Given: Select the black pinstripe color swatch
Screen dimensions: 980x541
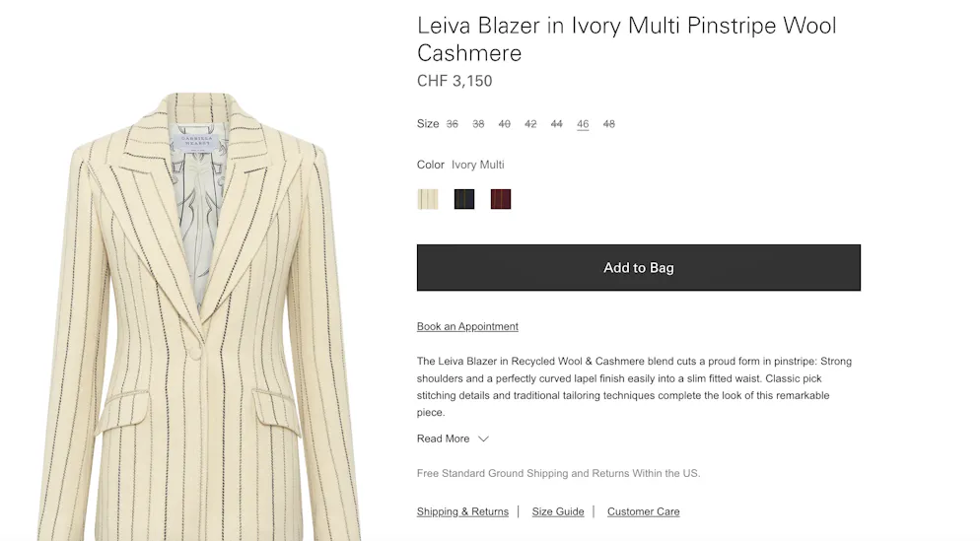Looking at the screenshot, I should (x=464, y=199).
